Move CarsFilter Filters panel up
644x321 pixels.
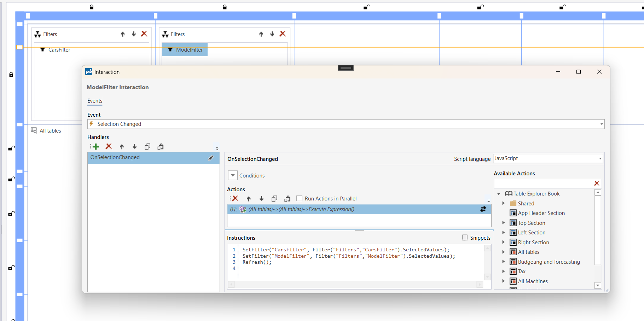123,34
